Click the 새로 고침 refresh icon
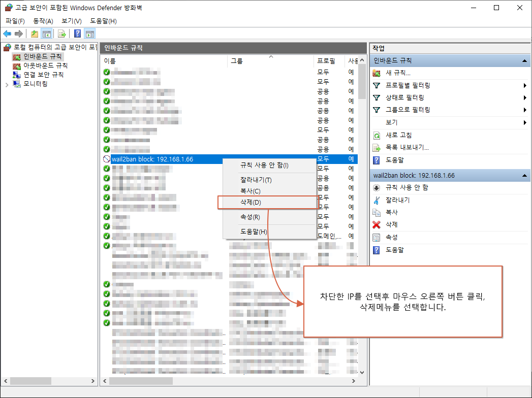This screenshot has width=532, height=398. (x=377, y=136)
